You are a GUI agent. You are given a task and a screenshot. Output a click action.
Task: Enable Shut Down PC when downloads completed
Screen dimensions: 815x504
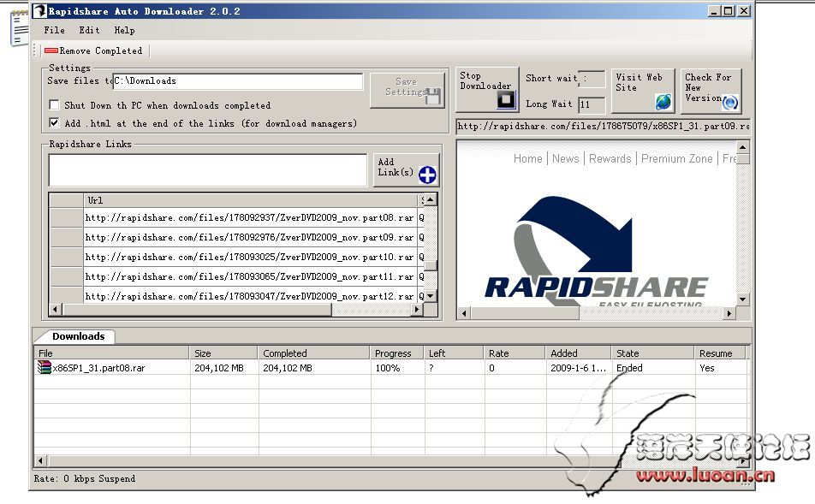coord(54,105)
